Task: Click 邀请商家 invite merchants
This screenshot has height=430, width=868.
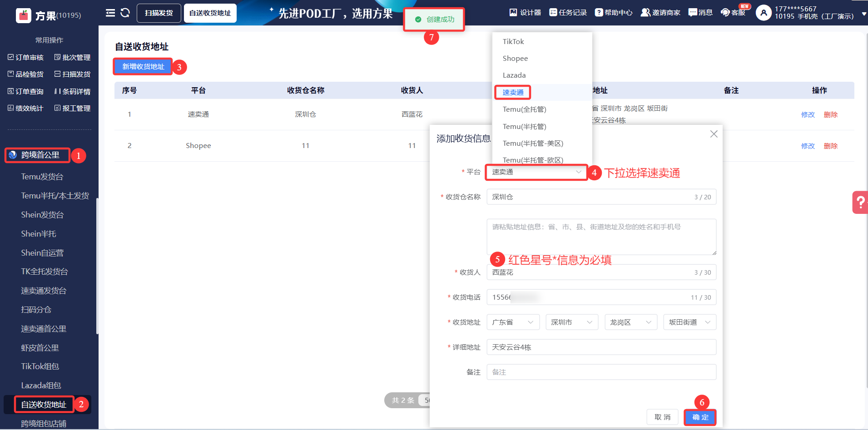Action: pos(660,13)
